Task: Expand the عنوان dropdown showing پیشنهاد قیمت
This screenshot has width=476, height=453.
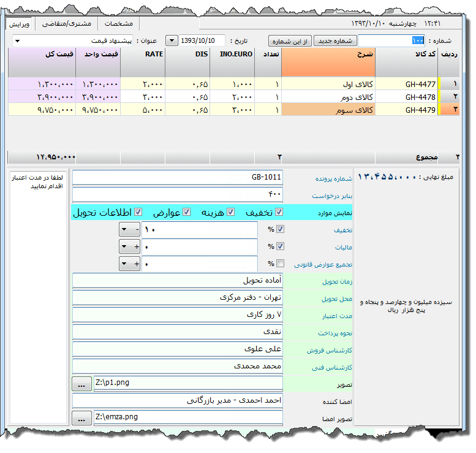Action: 17,41
